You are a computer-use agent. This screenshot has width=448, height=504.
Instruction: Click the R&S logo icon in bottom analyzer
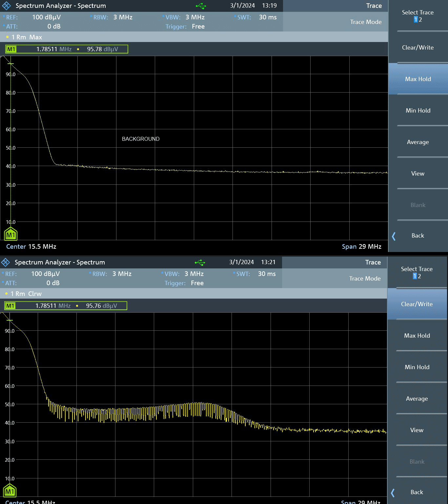[6, 262]
